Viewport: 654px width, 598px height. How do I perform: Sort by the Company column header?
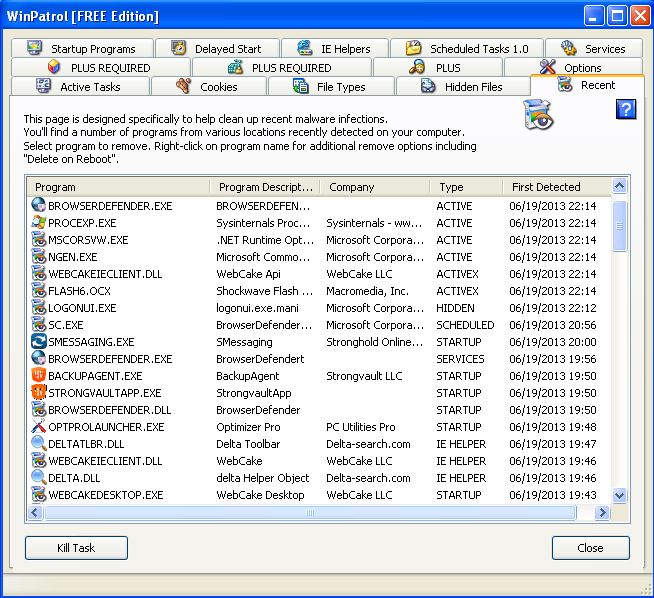(x=375, y=187)
